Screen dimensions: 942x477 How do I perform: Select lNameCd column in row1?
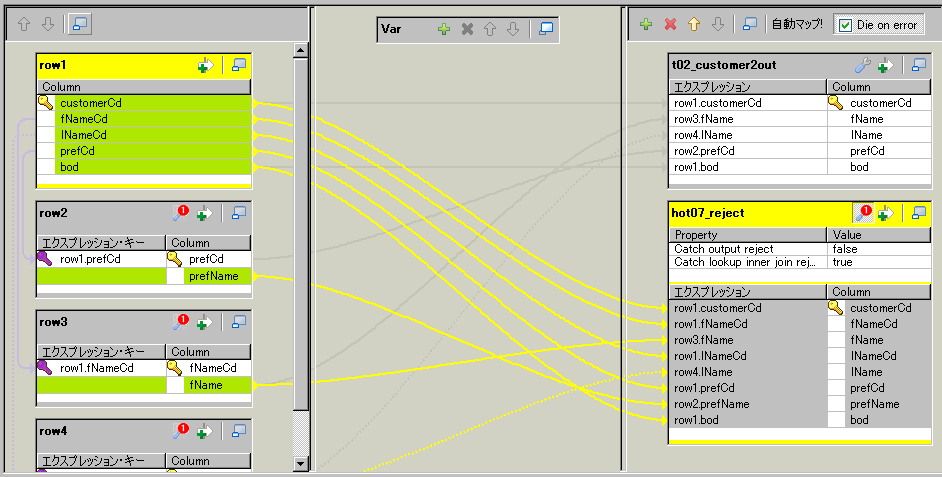point(153,135)
